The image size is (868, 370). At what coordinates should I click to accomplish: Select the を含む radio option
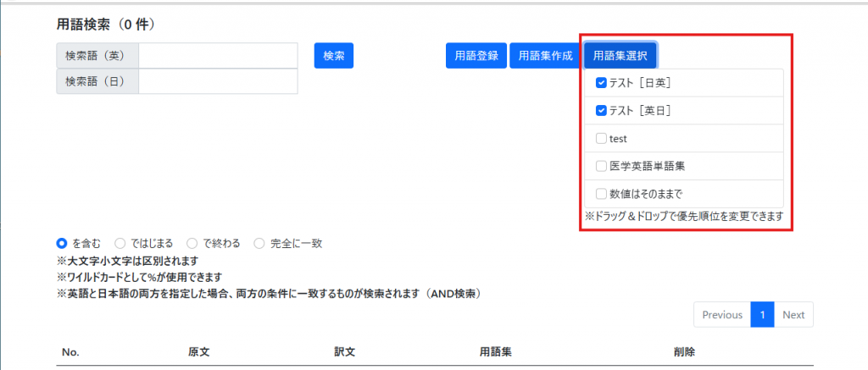click(x=62, y=243)
